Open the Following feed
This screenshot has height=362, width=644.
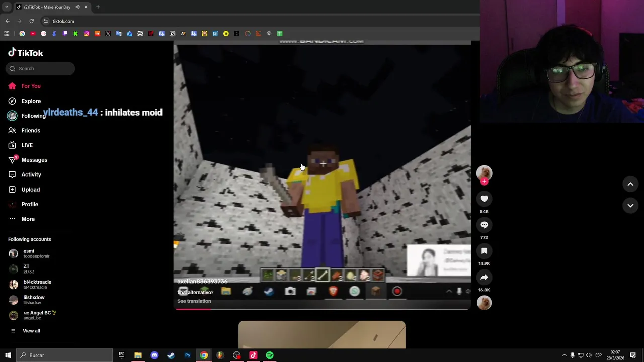tap(26, 116)
